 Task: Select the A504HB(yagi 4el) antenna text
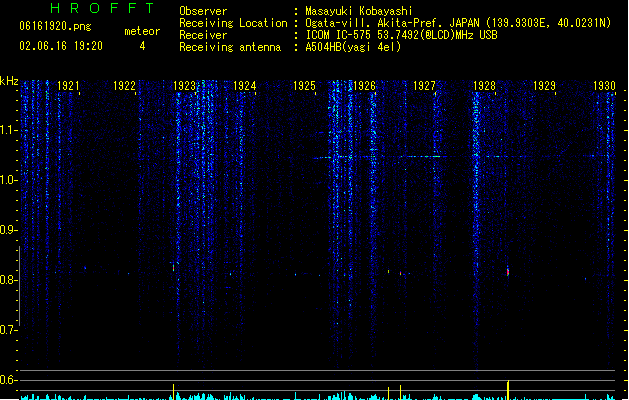pos(353,47)
